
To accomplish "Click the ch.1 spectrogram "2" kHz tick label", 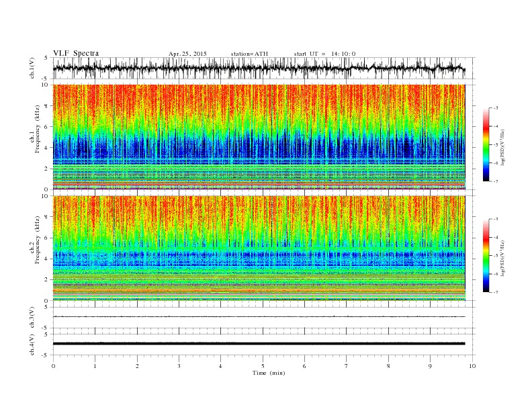I will [46, 169].
